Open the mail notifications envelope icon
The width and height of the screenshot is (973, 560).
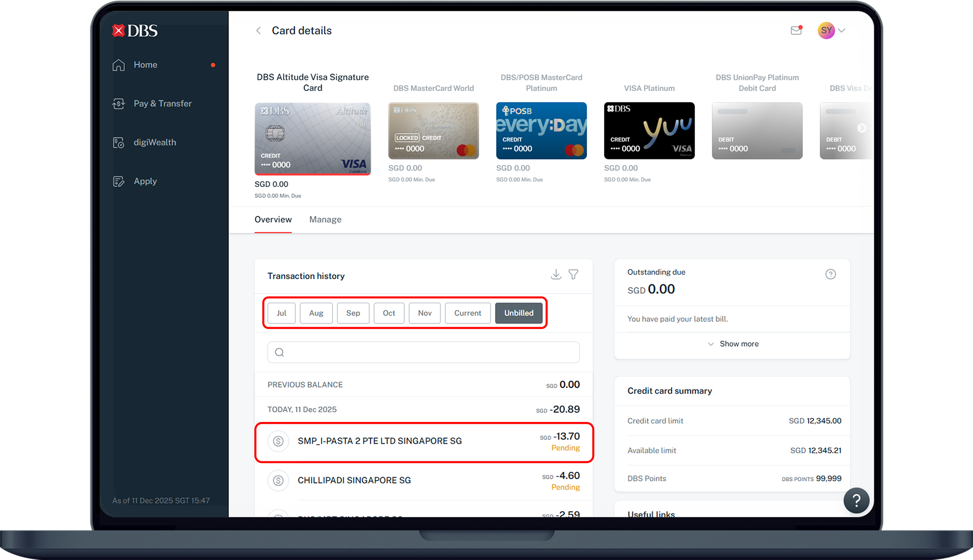(796, 30)
